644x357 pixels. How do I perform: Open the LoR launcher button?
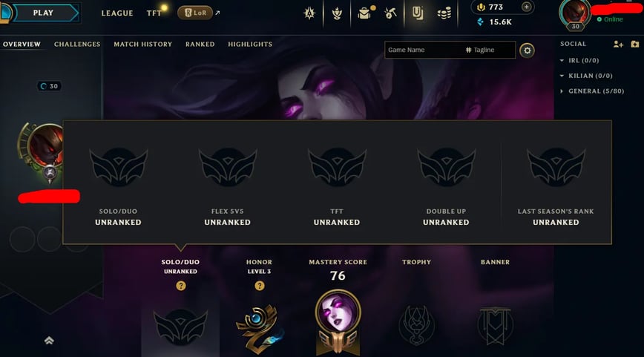195,13
